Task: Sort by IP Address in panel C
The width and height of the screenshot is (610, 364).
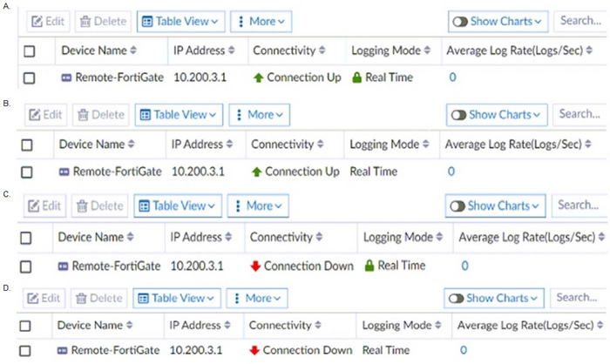Action: tap(228, 237)
